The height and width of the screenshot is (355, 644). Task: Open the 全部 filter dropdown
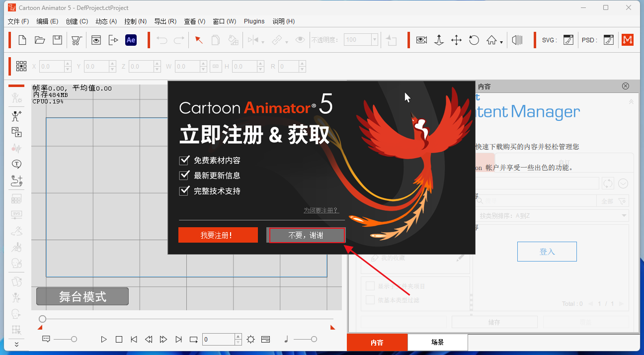[x=614, y=201]
